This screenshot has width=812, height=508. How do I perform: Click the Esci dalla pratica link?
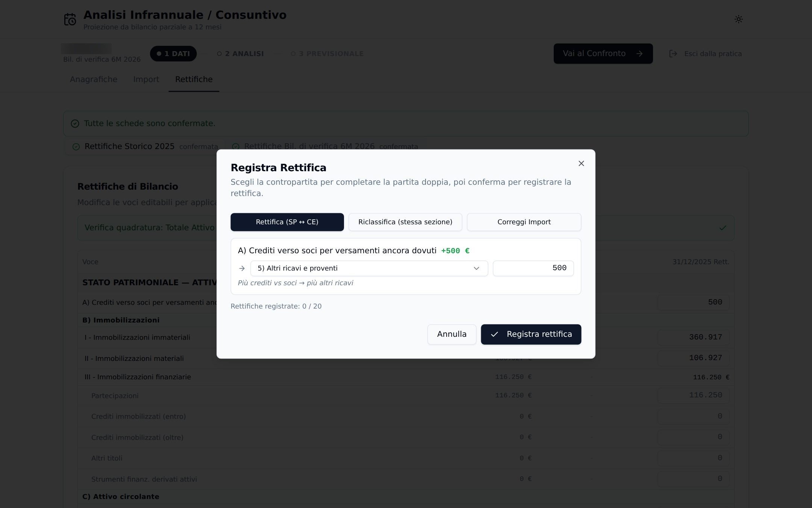713,54
